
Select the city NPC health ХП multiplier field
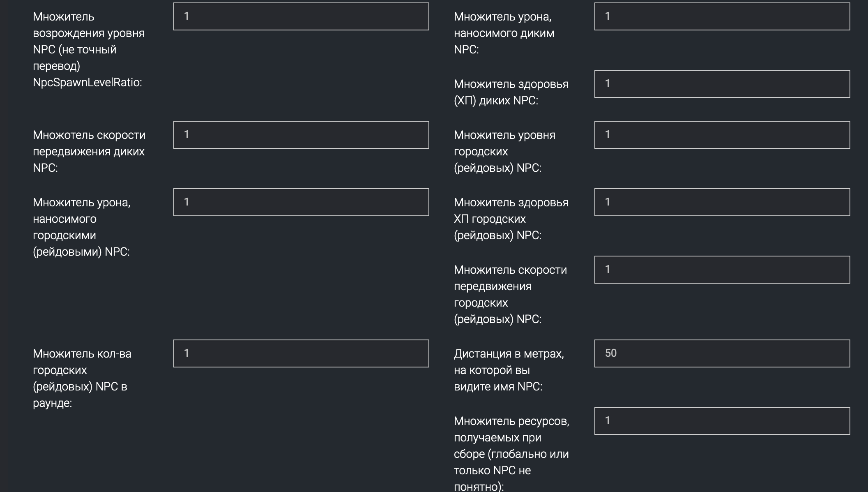click(722, 202)
